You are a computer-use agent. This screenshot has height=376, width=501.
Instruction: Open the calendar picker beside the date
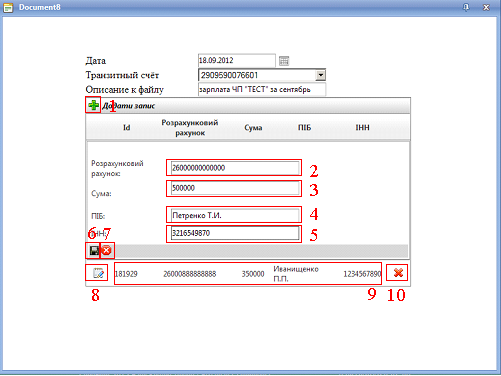pyautogui.click(x=284, y=61)
